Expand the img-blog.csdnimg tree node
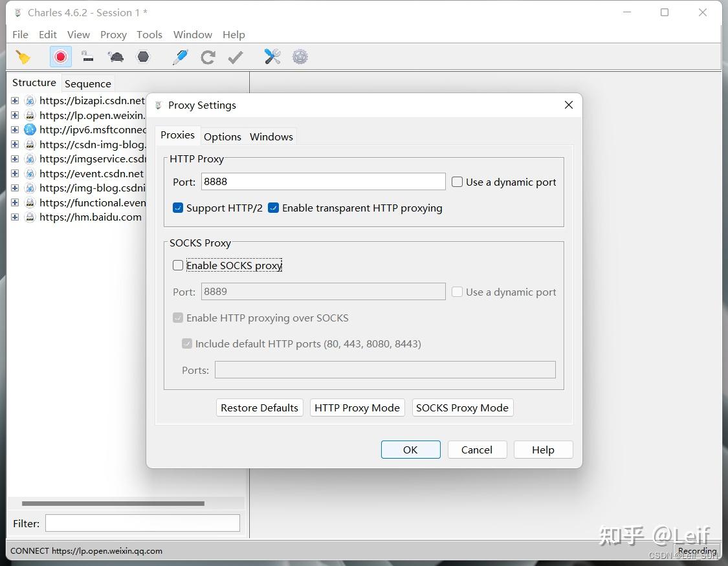The image size is (728, 566). [15, 188]
